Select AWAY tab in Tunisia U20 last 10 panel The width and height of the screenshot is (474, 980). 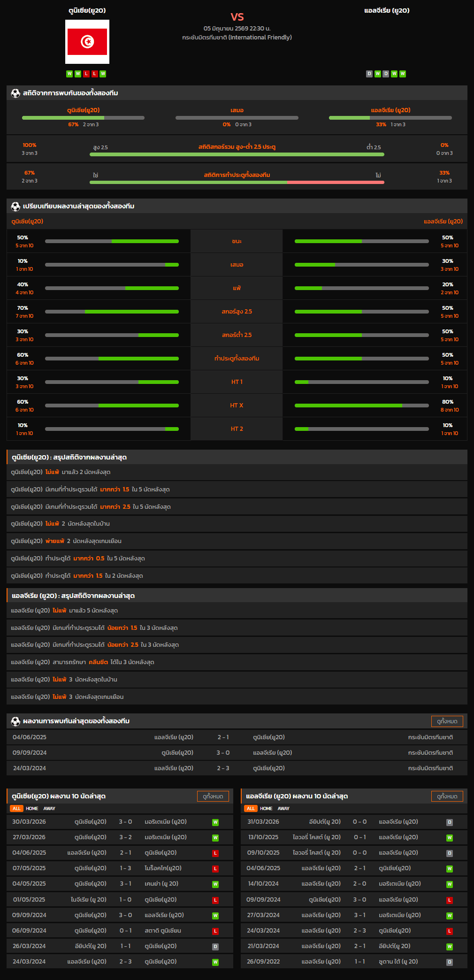(x=49, y=808)
